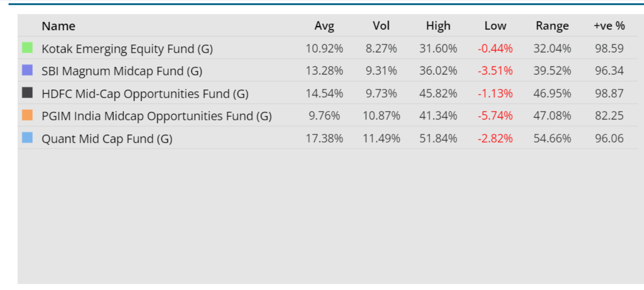644x290 pixels.
Task: Sort by the High column header
Action: [438, 26]
